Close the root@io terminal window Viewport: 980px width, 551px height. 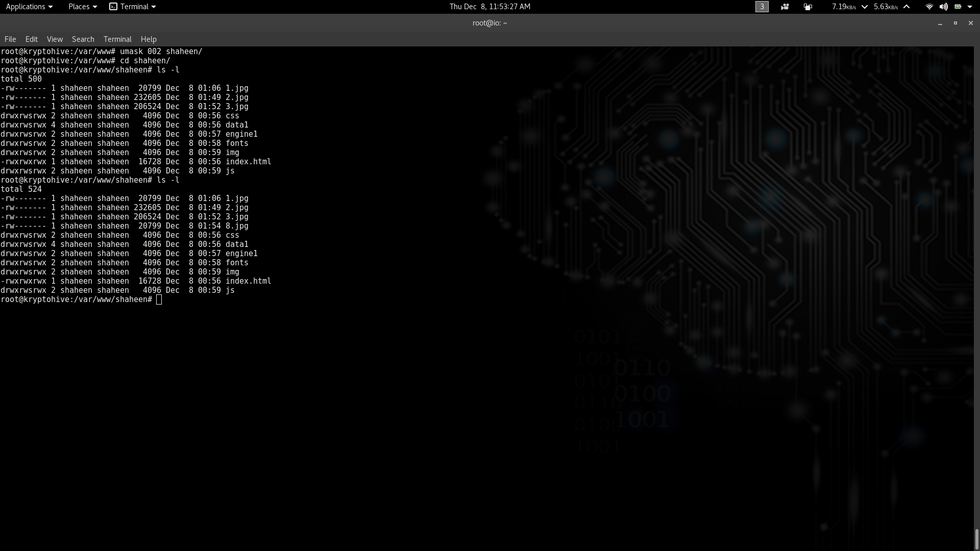(970, 23)
